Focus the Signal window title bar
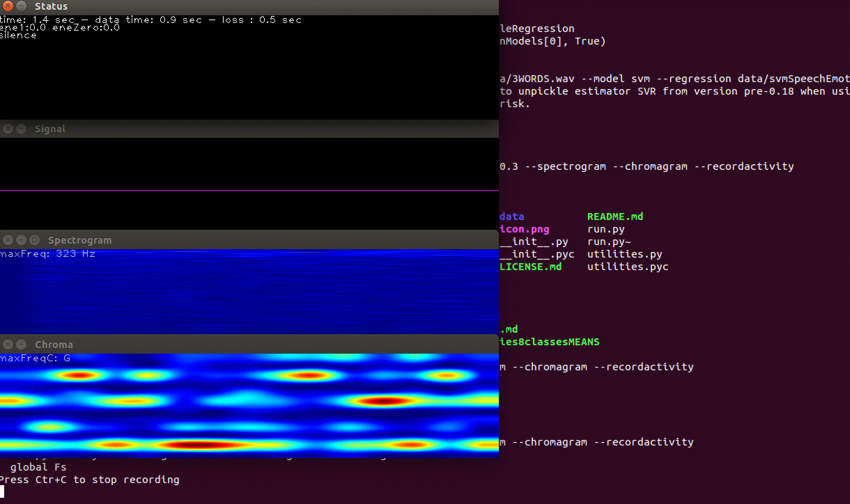Image resolution: width=850 pixels, height=504 pixels. point(249,129)
